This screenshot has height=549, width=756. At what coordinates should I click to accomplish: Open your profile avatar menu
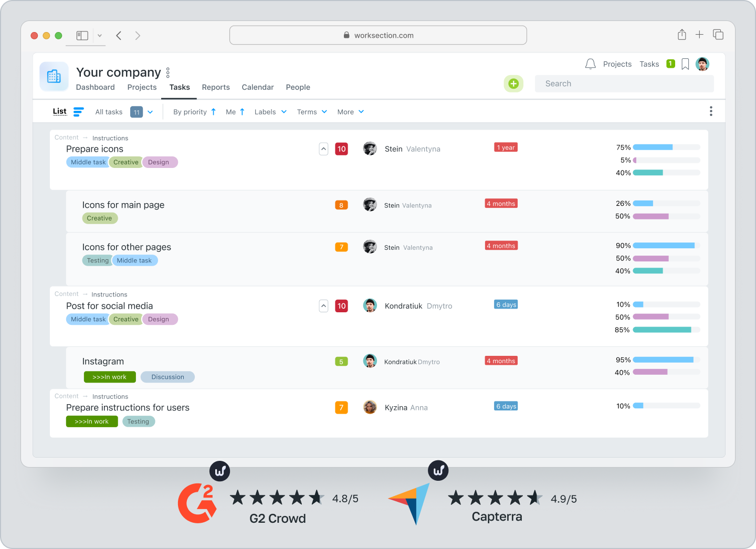(x=702, y=64)
